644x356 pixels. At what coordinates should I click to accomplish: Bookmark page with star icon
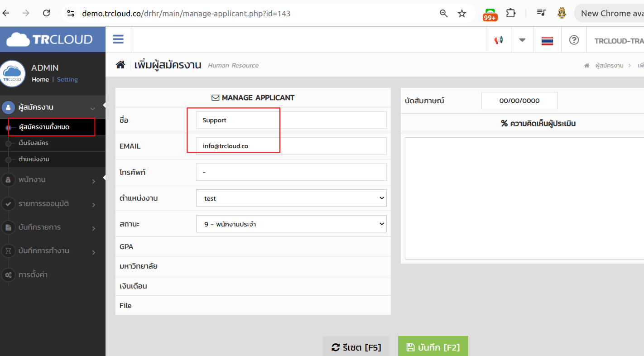tap(462, 14)
